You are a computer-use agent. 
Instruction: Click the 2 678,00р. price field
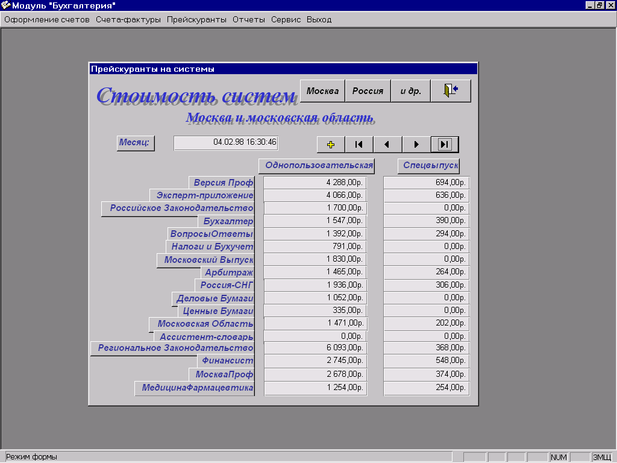[315, 374]
